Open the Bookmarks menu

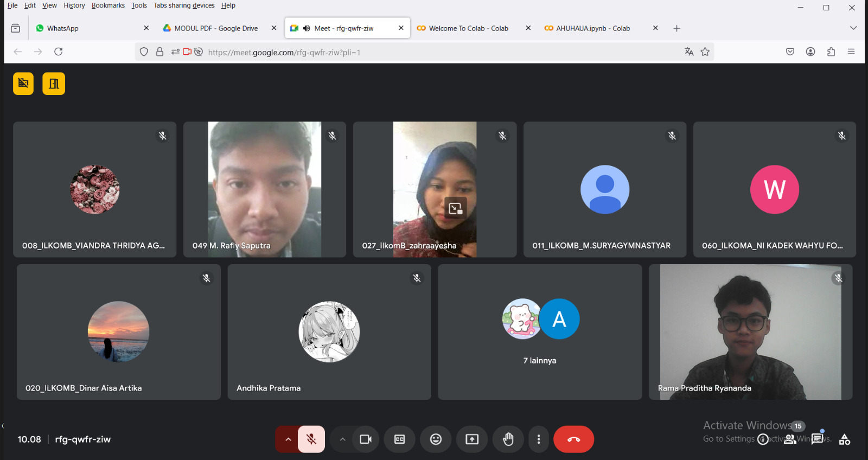(108, 5)
